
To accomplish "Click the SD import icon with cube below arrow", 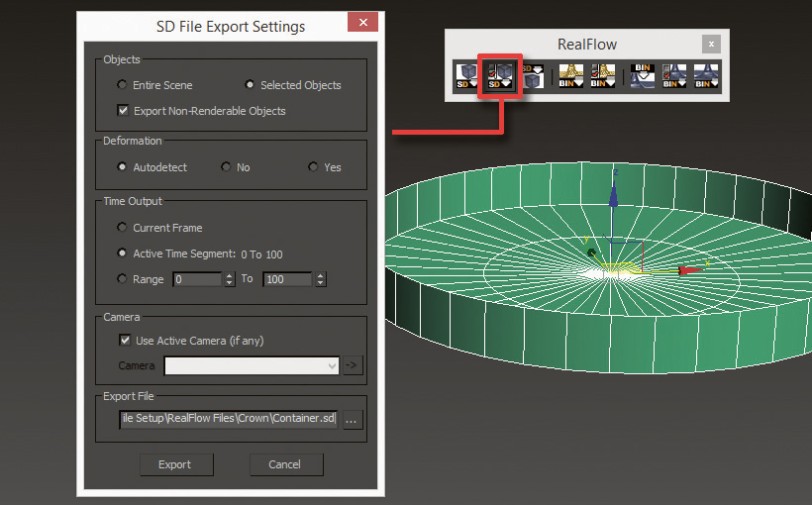I will (x=533, y=76).
